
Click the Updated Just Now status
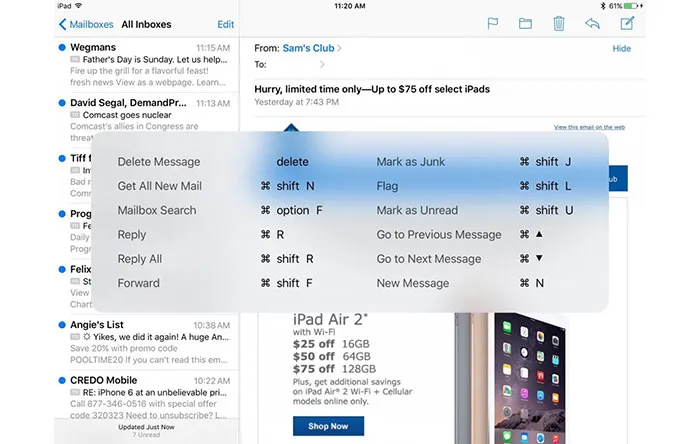coord(146,427)
